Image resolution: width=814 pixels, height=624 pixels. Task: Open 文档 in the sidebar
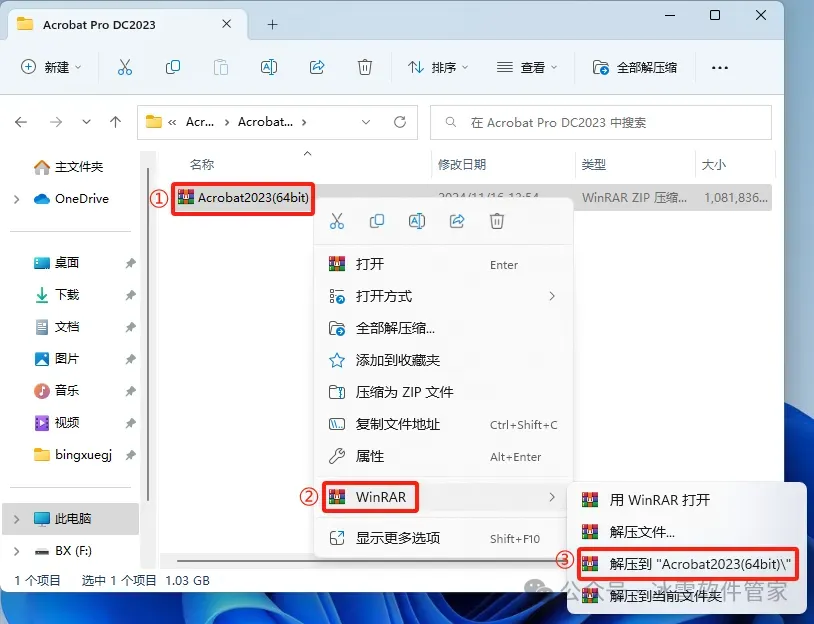point(57,327)
